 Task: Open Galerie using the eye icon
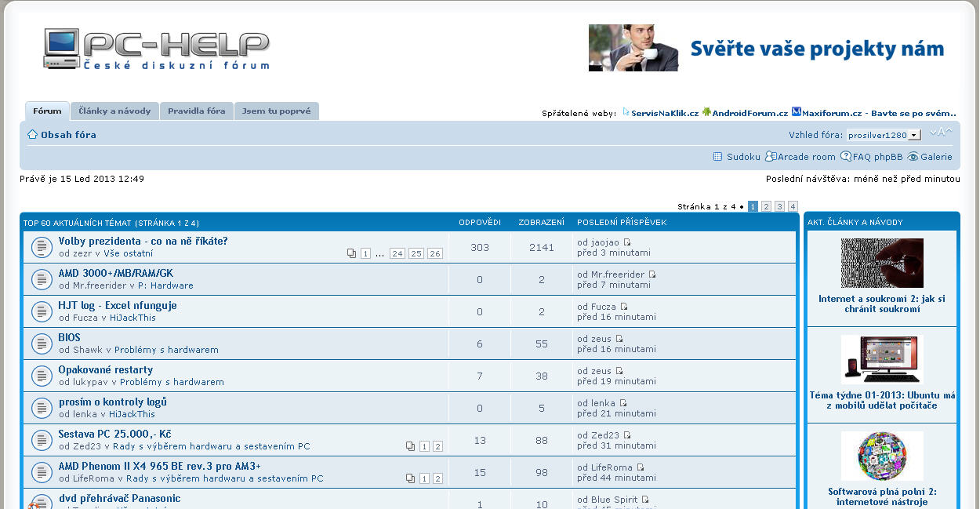pyautogui.click(x=913, y=157)
